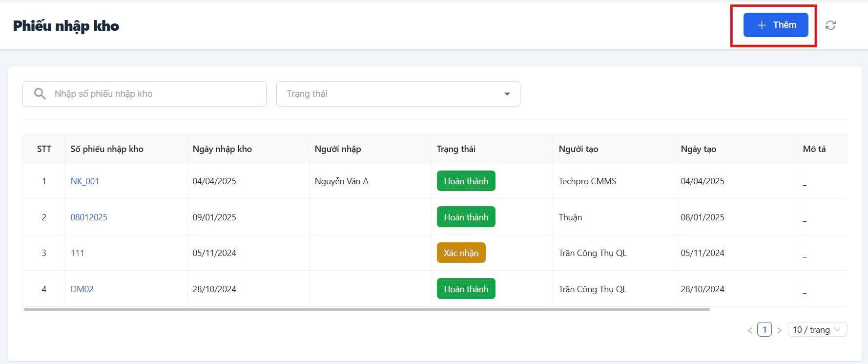Click the Số phiếu nhập kho column header
868x364 pixels.
click(107, 149)
